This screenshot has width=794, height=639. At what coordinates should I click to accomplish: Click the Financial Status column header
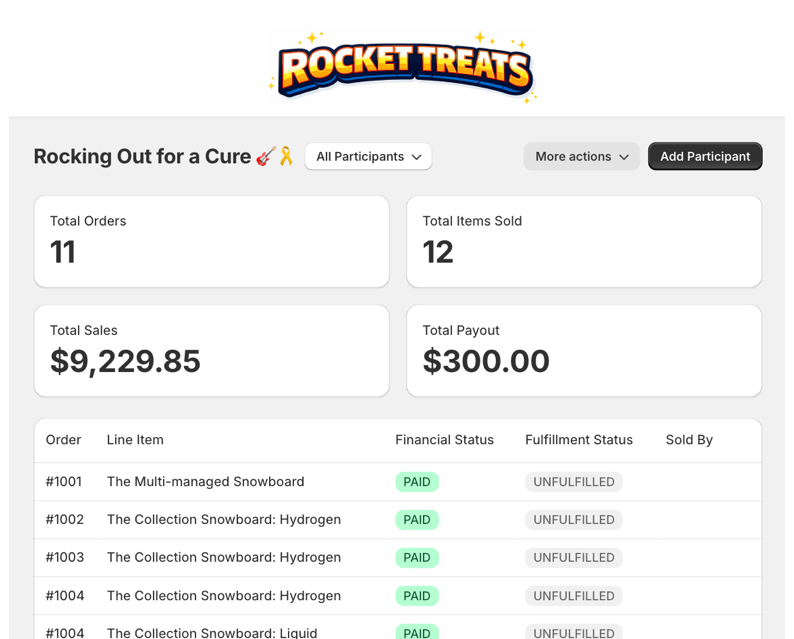(x=444, y=440)
